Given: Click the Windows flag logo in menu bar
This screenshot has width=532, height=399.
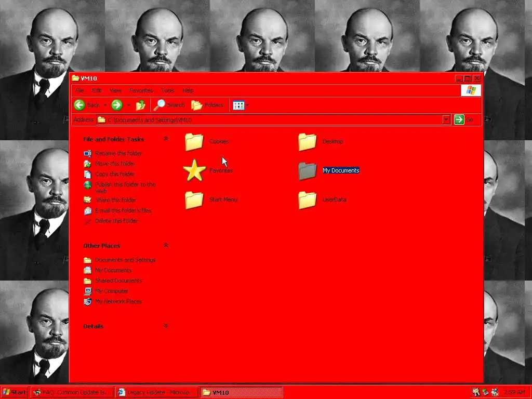Looking at the screenshot, I should pos(471,90).
